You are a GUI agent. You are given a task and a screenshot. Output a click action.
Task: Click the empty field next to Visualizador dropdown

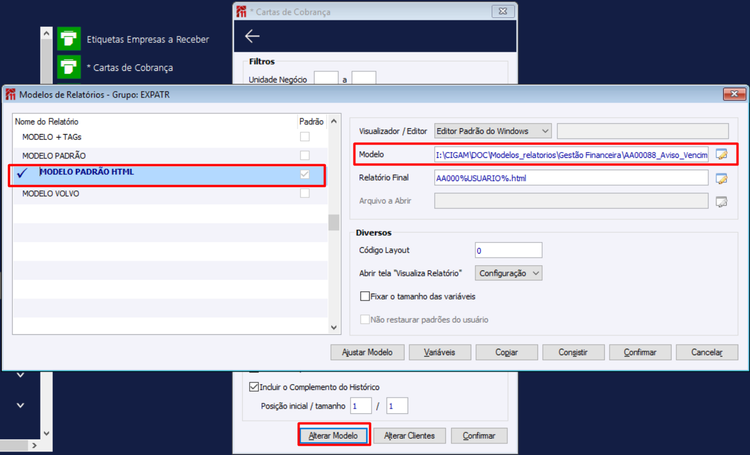(643, 131)
